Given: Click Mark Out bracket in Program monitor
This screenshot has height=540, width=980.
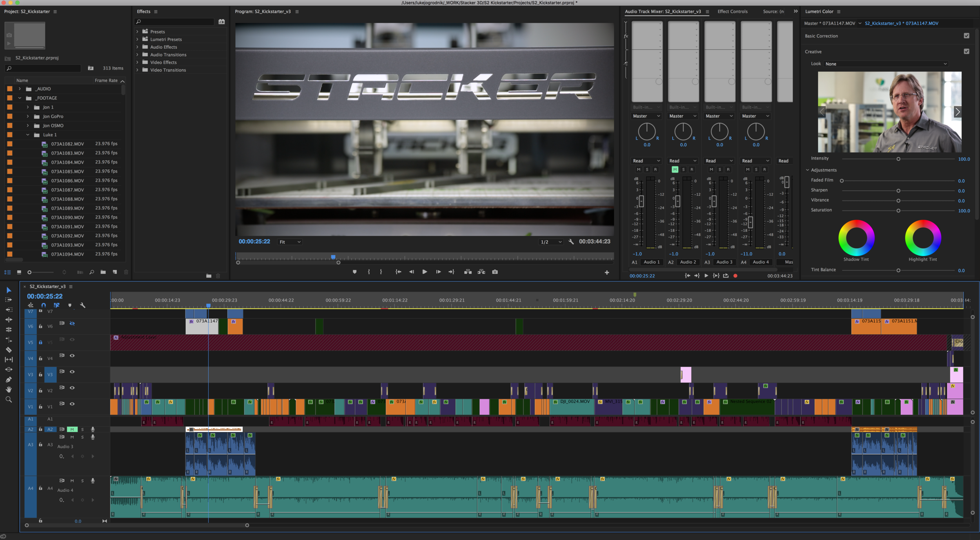Looking at the screenshot, I should pos(381,272).
